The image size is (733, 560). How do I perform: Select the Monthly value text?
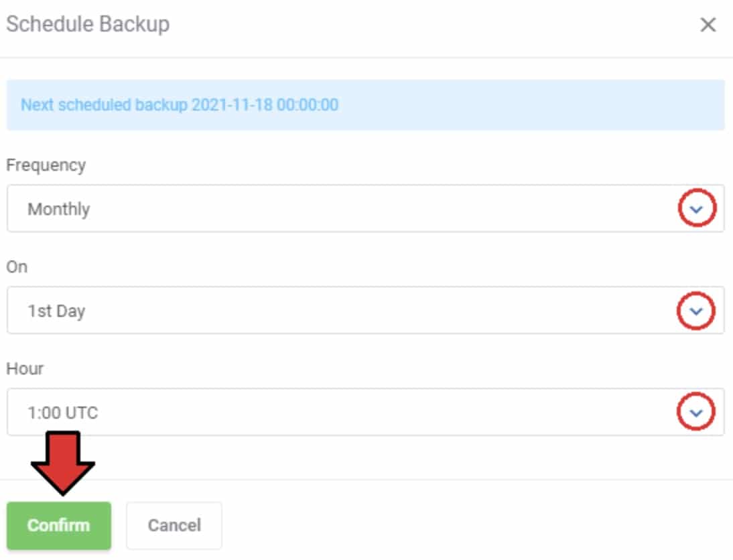click(58, 209)
